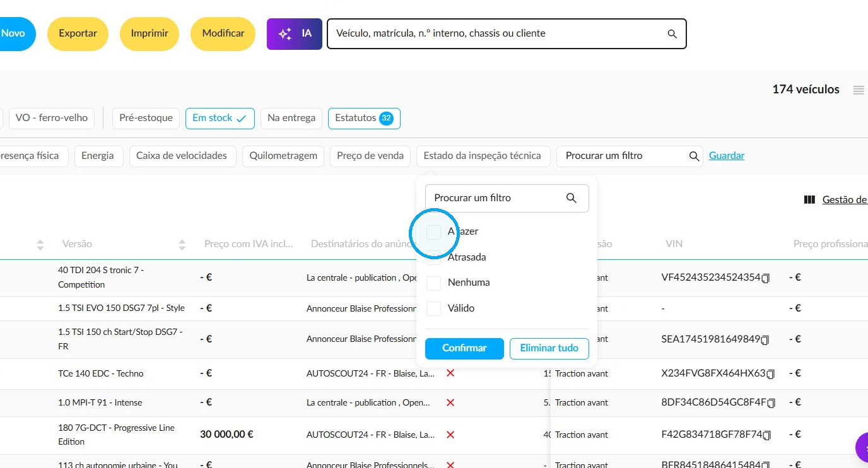868x468 pixels.
Task: Click the VIN column header
Action: (x=674, y=244)
